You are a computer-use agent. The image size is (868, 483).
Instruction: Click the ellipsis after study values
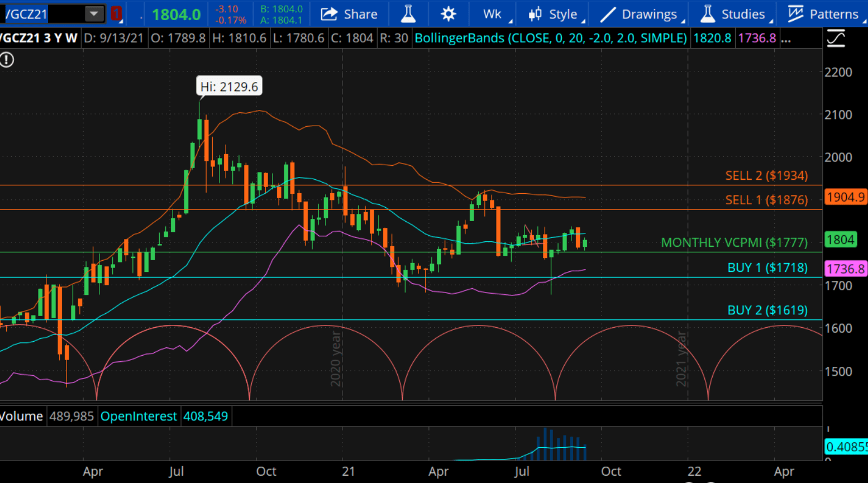click(786, 39)
